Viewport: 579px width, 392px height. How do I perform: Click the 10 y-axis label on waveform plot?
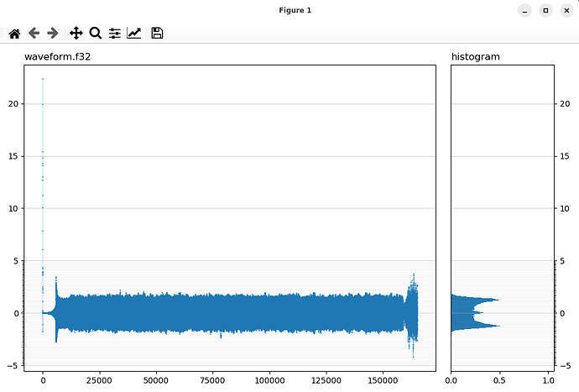coord(13,209)
